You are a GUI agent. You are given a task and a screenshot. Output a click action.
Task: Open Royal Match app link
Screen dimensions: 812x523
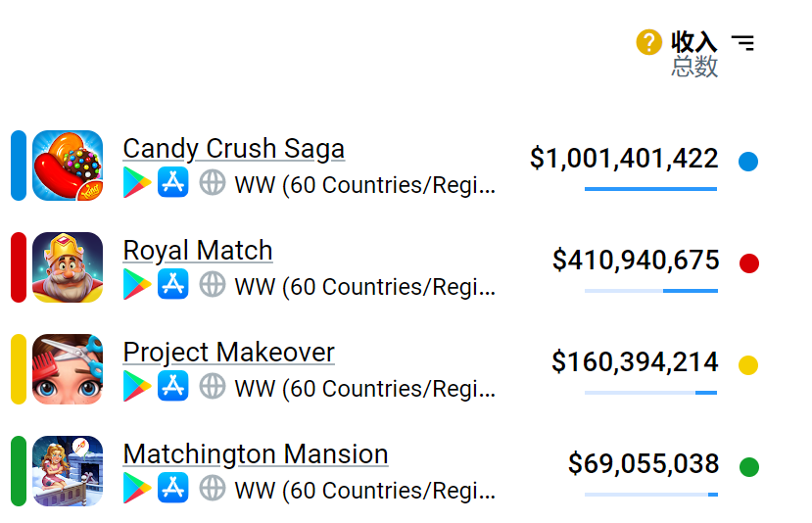(197, 250)
